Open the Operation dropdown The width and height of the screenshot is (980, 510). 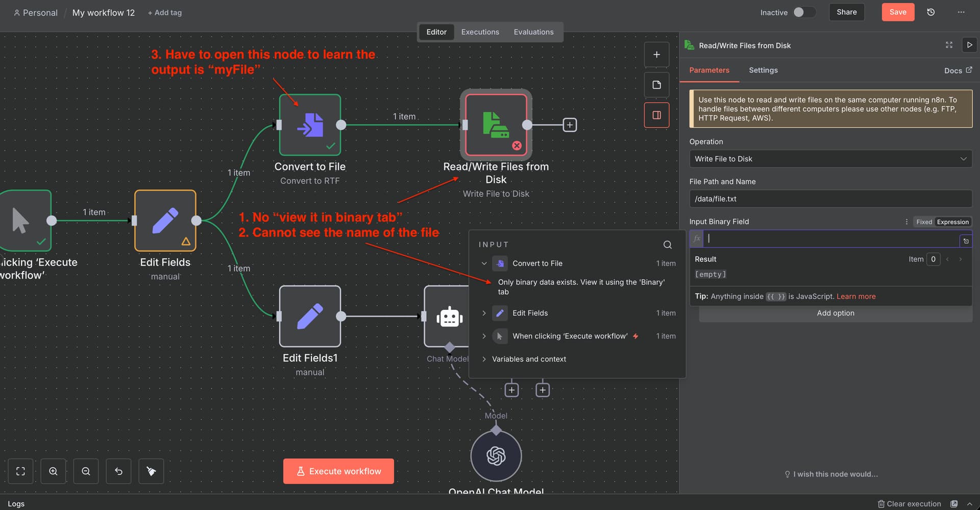click(830, 159)
